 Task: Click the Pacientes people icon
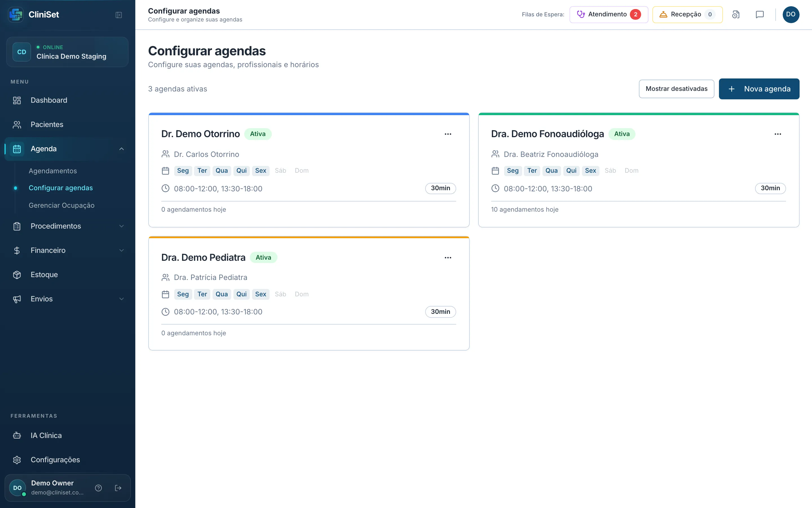(x=17, y=125)
